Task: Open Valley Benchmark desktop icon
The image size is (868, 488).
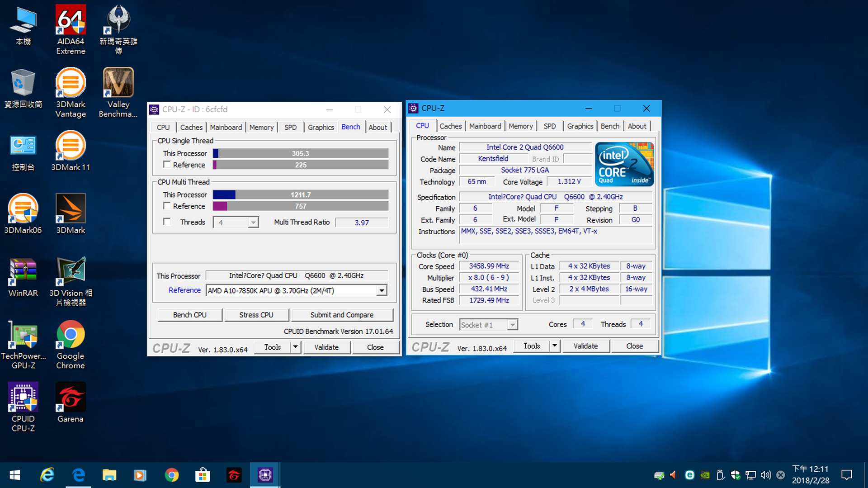Action: coord(118,93)
